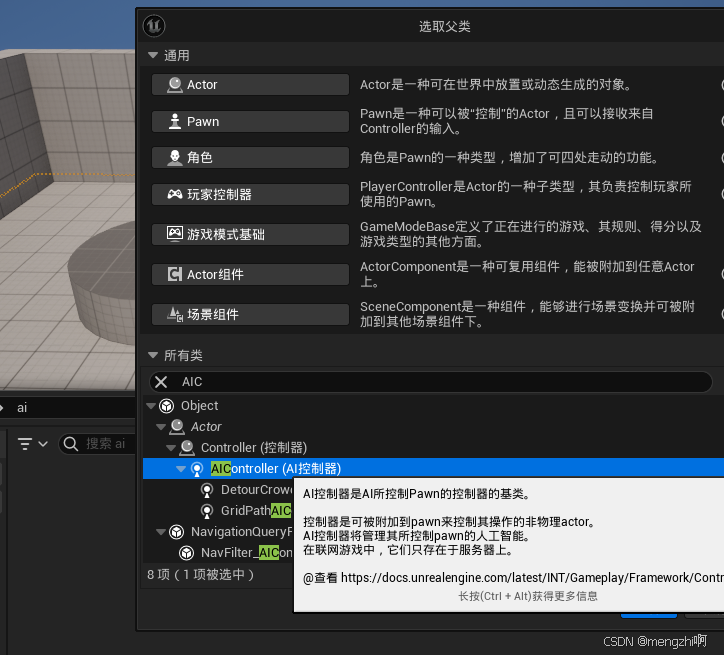This screenshot has height=655, width=724.
Task: Click the Object class icon
Action: tap(167, 406)
